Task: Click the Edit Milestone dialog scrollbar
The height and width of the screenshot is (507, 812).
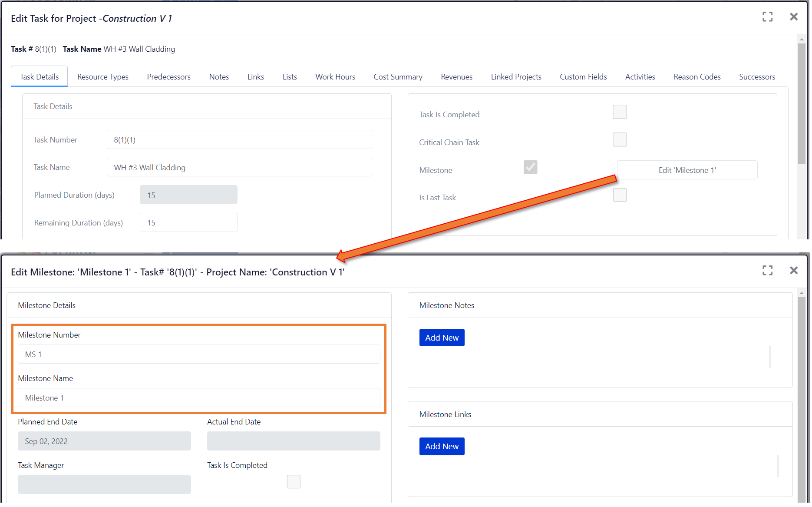Action: pyautogui.click(x=802, y=400)
